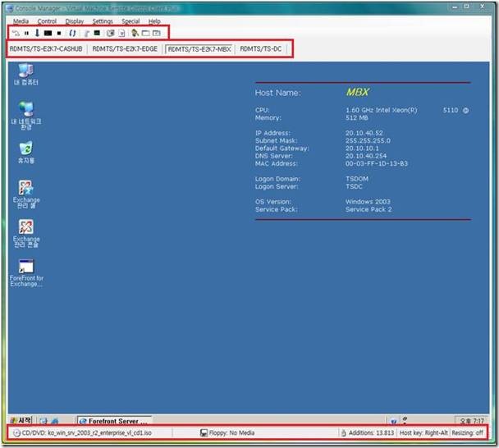
Task: Click the 'Floppy: No Media' status text
Action: click(231, 432)
